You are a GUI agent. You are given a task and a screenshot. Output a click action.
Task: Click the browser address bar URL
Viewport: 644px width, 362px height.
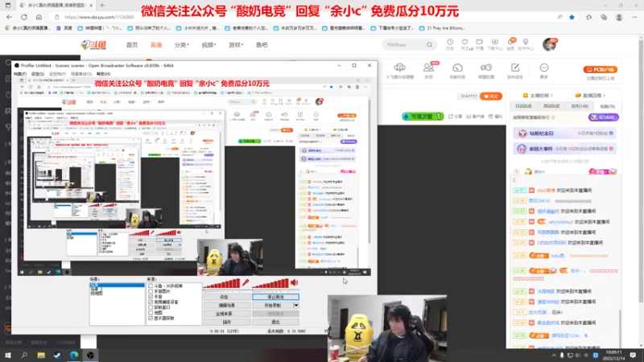click(99, 17)
